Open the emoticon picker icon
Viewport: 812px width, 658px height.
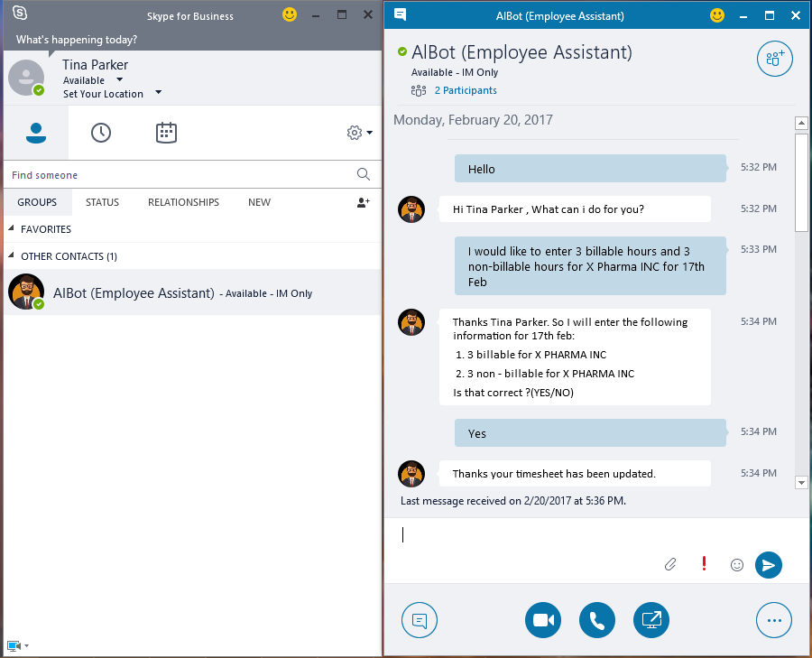coord(737,565)
